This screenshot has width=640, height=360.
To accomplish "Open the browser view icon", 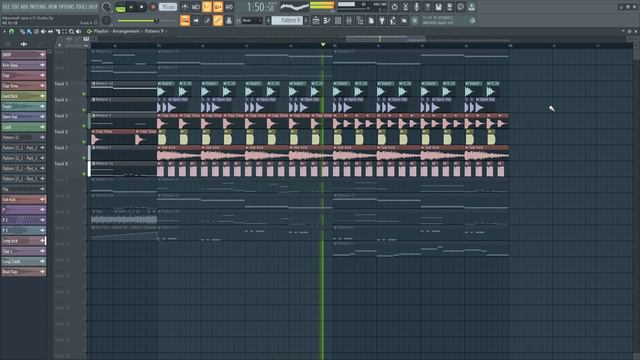I will pos(360,20).
